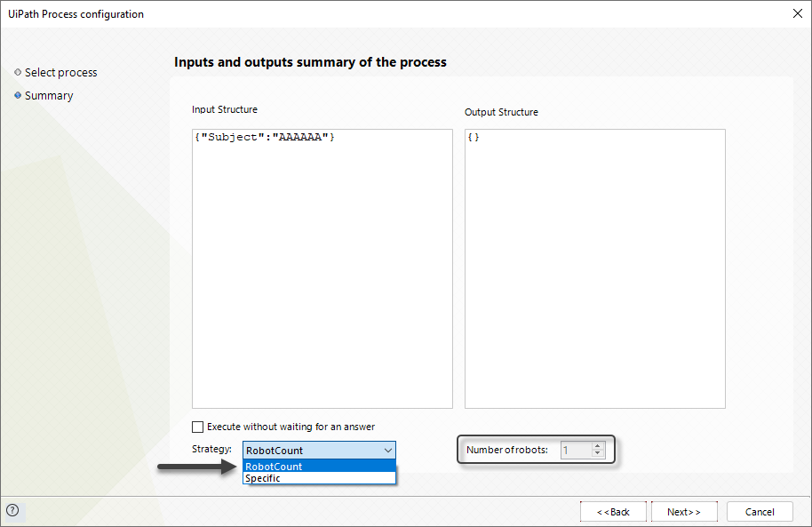Cancel the process configuration
This screenshot has height=527, width=812.
[x=760, y=512]
